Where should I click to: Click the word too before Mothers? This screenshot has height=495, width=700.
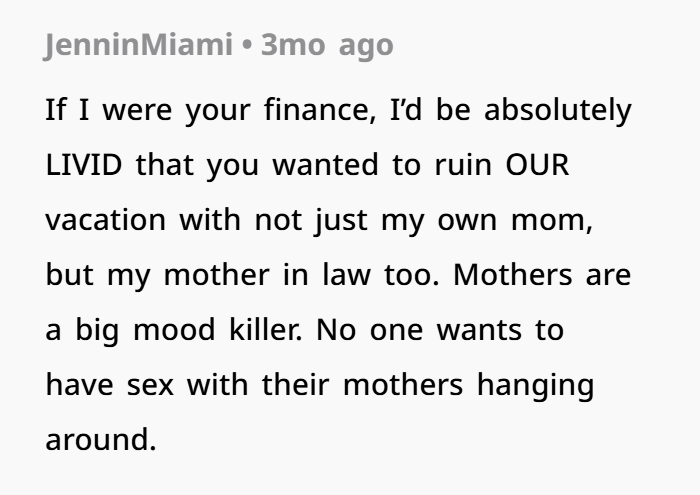(x=412, y=275)
